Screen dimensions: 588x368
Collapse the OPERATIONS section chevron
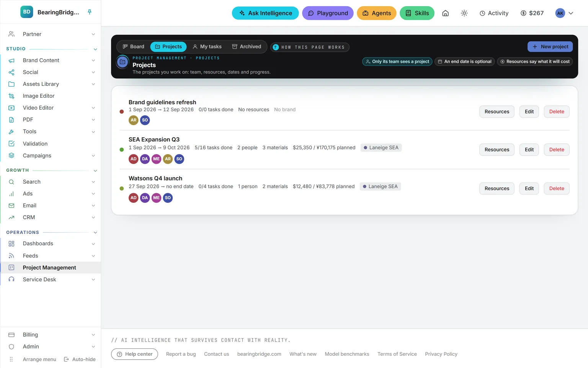[95, 233]
